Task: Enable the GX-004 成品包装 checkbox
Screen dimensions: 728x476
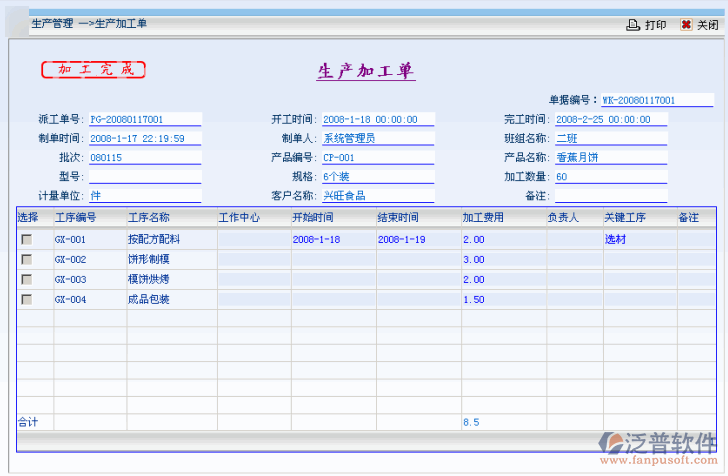Action: [x=27, y=300]
